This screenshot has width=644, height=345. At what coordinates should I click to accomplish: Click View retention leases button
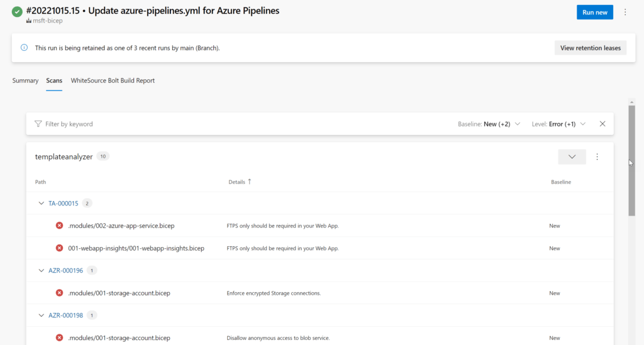pos(590,48)
